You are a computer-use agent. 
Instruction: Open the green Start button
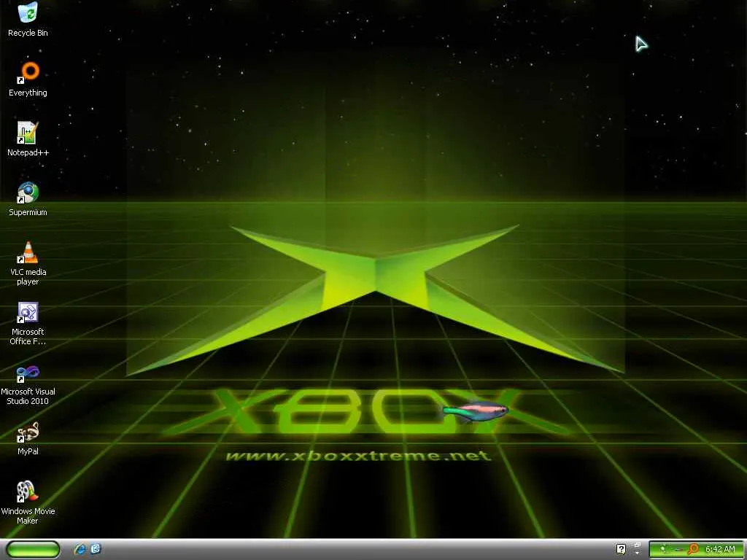[33, 549]
